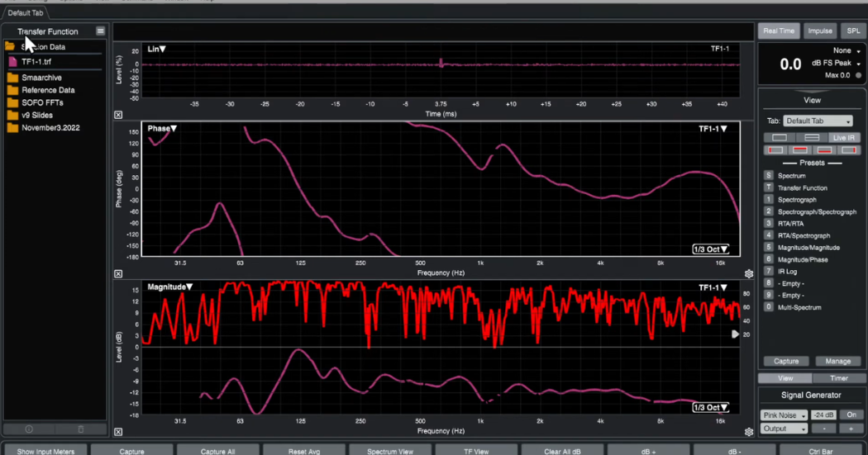Open the Output device dropdown
Viewport: 868px width, 455px height.
(x=784, y=429)
